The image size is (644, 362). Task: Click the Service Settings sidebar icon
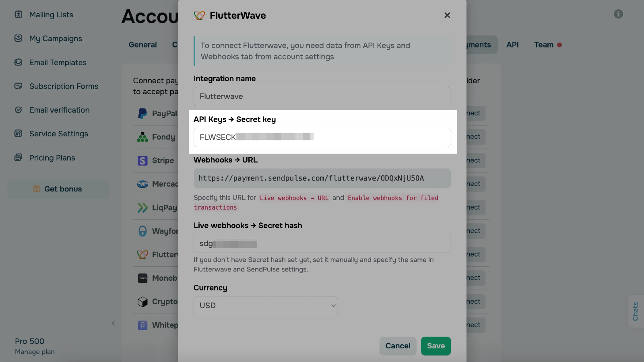(19, 134)
